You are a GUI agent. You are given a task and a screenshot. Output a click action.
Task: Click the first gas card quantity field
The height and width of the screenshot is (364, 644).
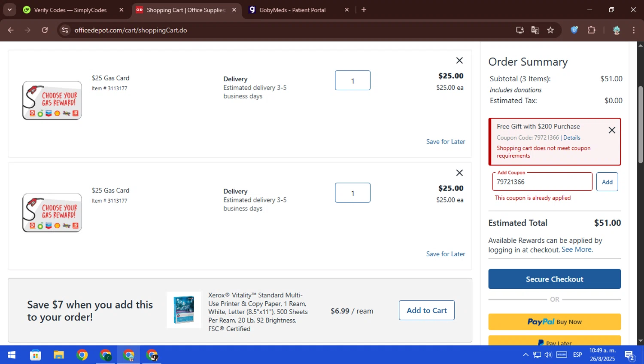(352, 80)
